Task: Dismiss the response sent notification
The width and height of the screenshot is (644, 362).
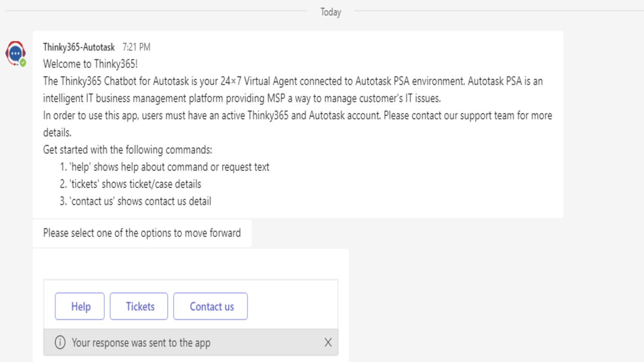Action: point(328,343)
